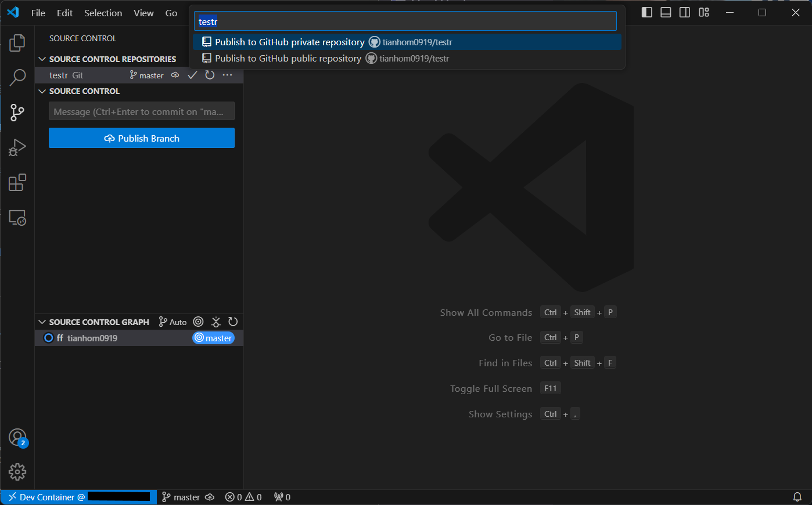This screenshot has width=812, height=505.
Task: Collapse the Source Control section
Action: tap(42, 91)
